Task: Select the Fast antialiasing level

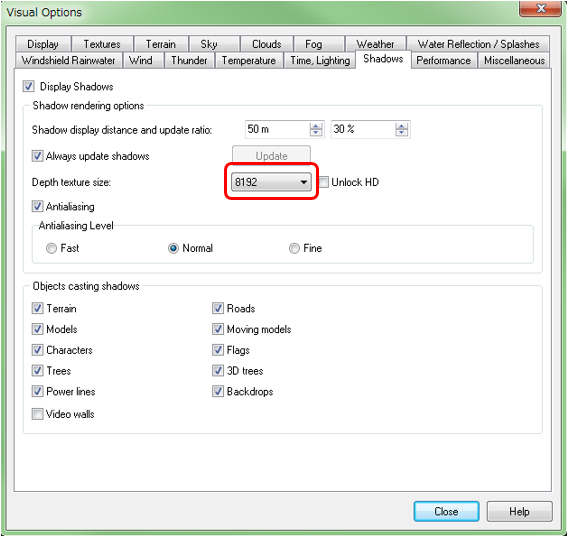Action: click(51, 248)
